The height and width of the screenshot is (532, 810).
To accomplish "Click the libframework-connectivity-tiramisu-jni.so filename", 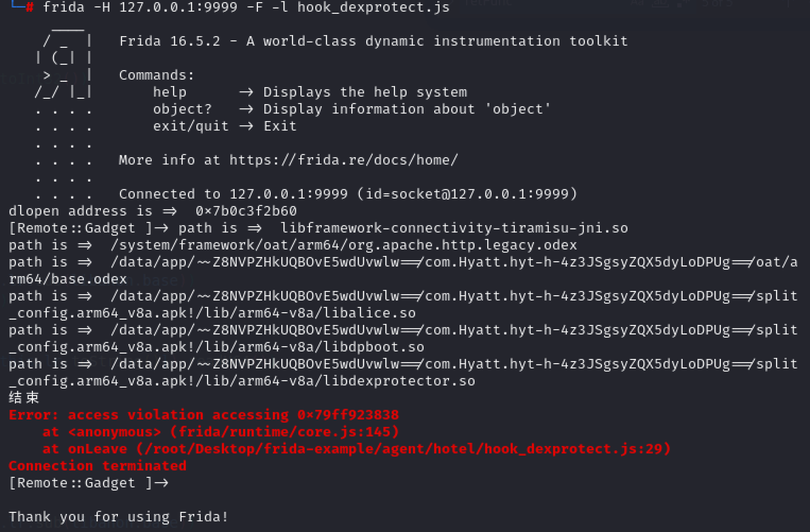I will pyautogui.click(x=454, y=228).
